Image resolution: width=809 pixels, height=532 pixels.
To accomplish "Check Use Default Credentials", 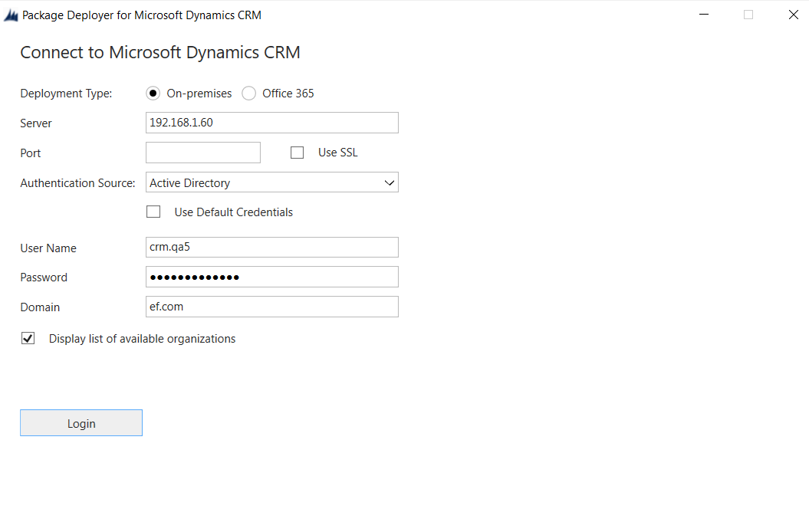I will [x=153, y=212].
